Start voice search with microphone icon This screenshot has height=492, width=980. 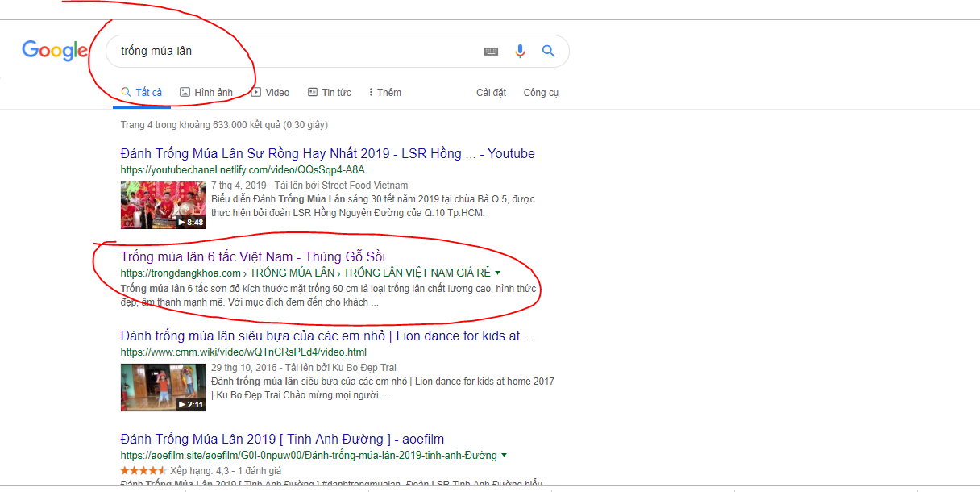pyautogui.click(x=520, y=52)
